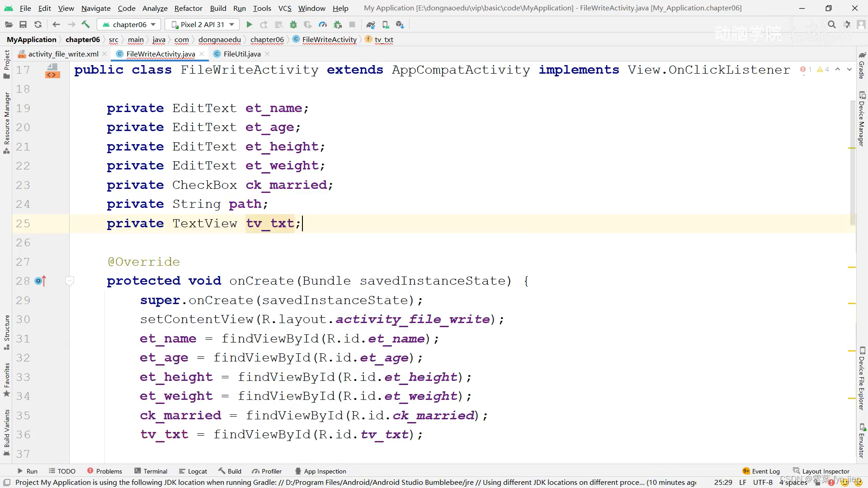Click dongnaoedu in the breadcrumb bar
Image resolution: width=868 pixels, height=488 pixels.
pos(219,40)
